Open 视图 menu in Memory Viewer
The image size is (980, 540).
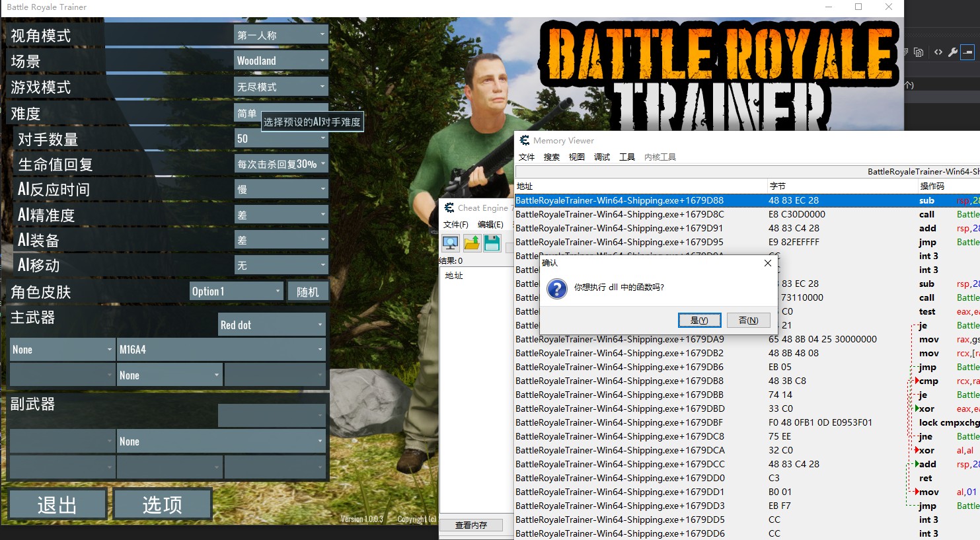tap(577, 157)
